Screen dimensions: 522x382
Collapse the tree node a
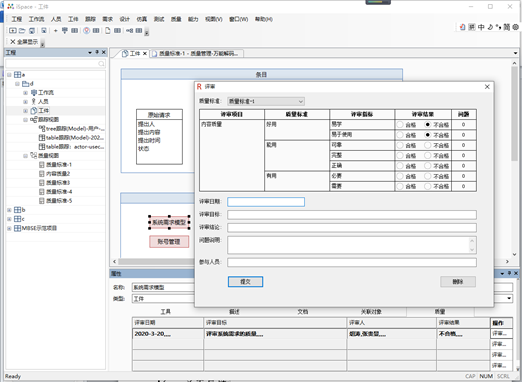click(x=9, y=75)
